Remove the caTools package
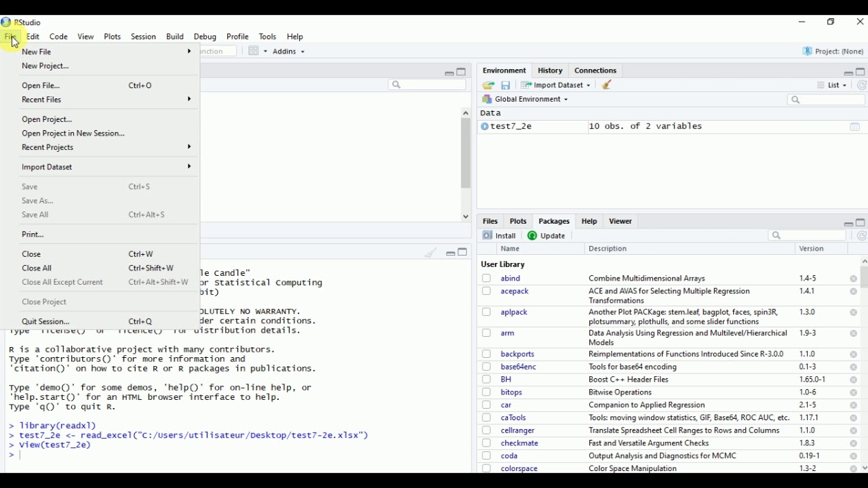 (x=854, y=419)
